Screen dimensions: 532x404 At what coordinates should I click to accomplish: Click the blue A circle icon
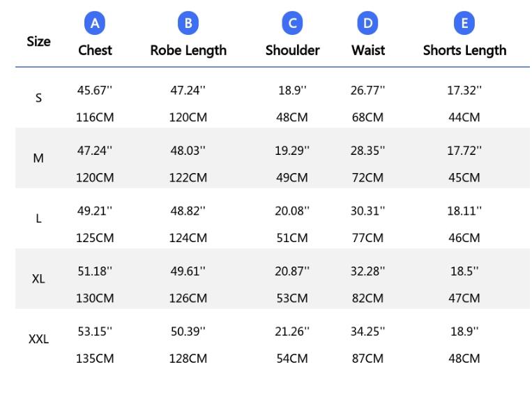[x=95, y=23]
